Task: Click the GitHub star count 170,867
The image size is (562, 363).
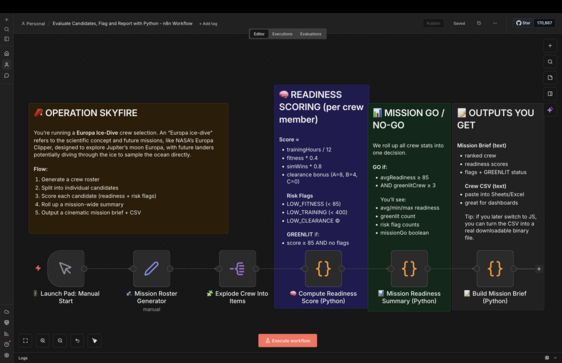Action: click(544, 23)
